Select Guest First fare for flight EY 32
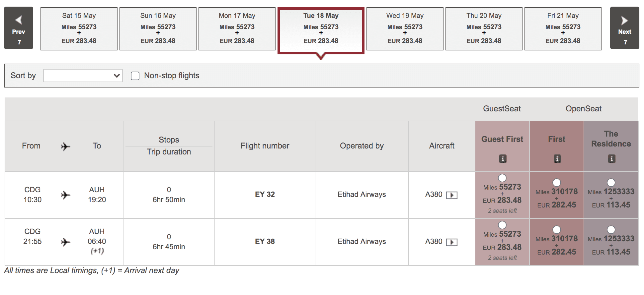This screenshot has height=295, width=644. [x=502, y=177]
